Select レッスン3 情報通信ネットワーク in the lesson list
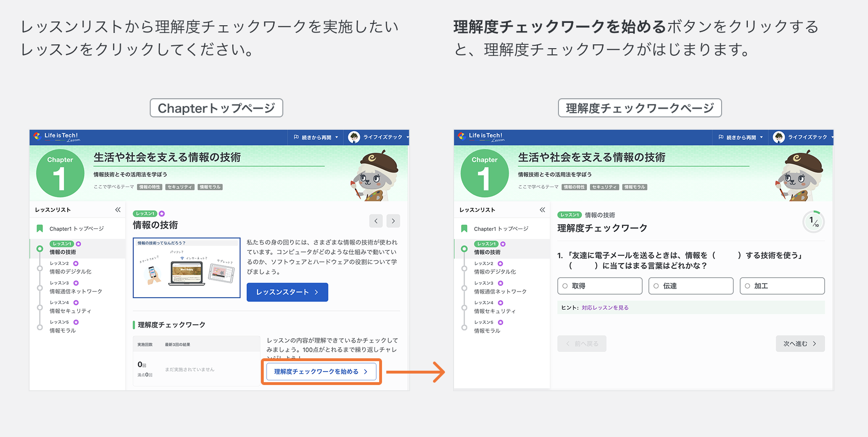868x437 pixels. (75, 291)
